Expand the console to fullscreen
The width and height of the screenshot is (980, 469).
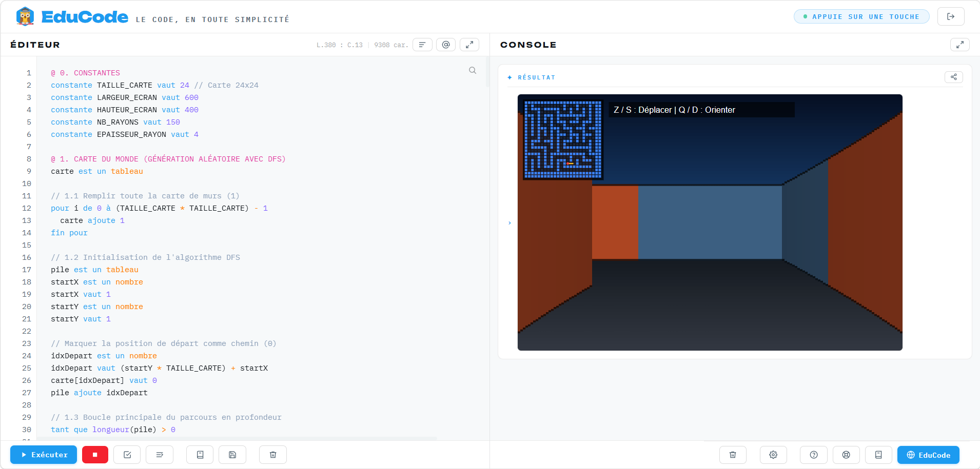960,45
